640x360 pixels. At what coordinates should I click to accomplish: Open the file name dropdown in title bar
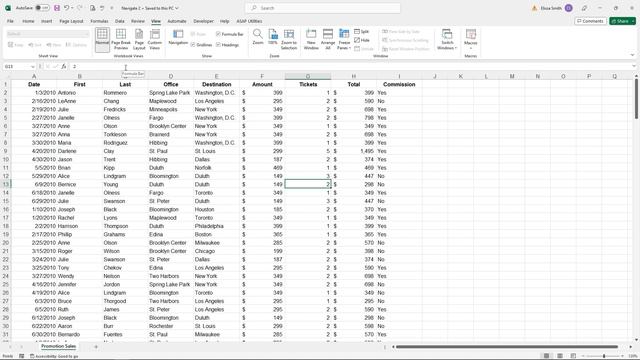[x=177, y=8]
